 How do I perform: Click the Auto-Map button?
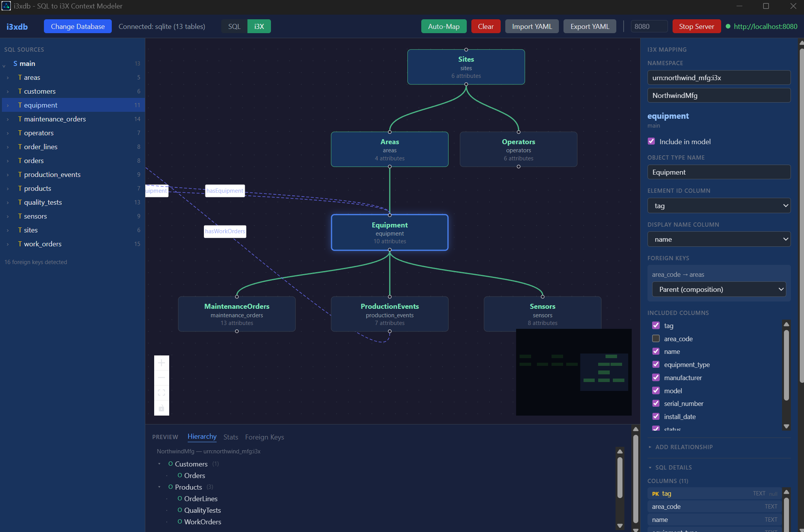point(443,26)
